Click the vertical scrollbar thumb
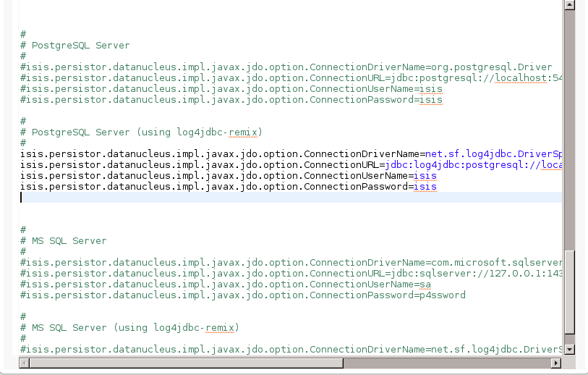 point(570,292)
